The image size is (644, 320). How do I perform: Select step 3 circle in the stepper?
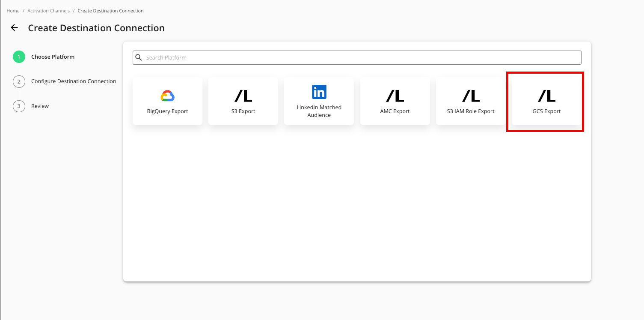(19, 106)
